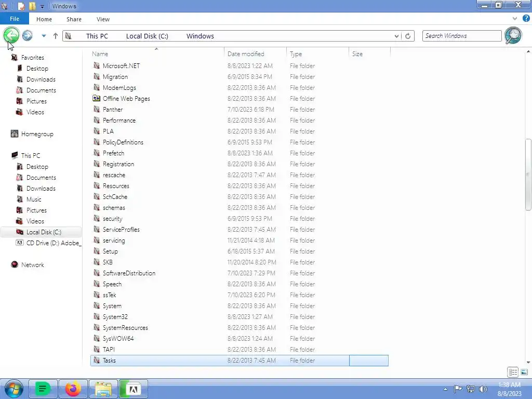Select the PolicyDefinitions folder name
Image resolution: width=532 pixels, height=399 pixels.
tap(123, 142)
